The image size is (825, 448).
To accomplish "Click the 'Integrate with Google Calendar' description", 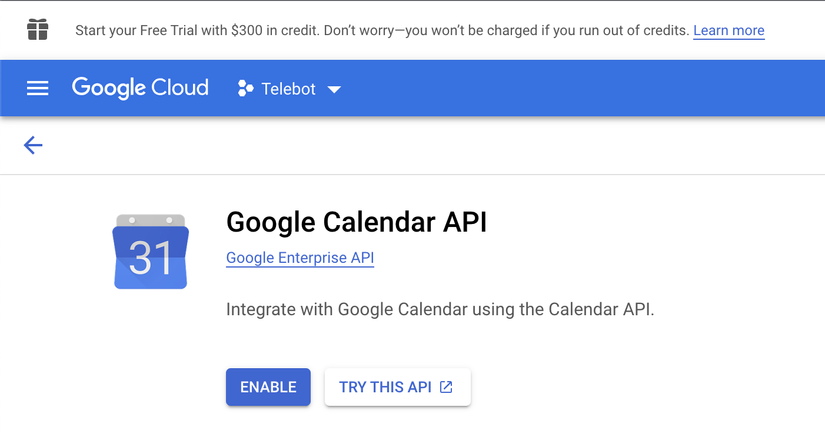I will click(440, 309).
